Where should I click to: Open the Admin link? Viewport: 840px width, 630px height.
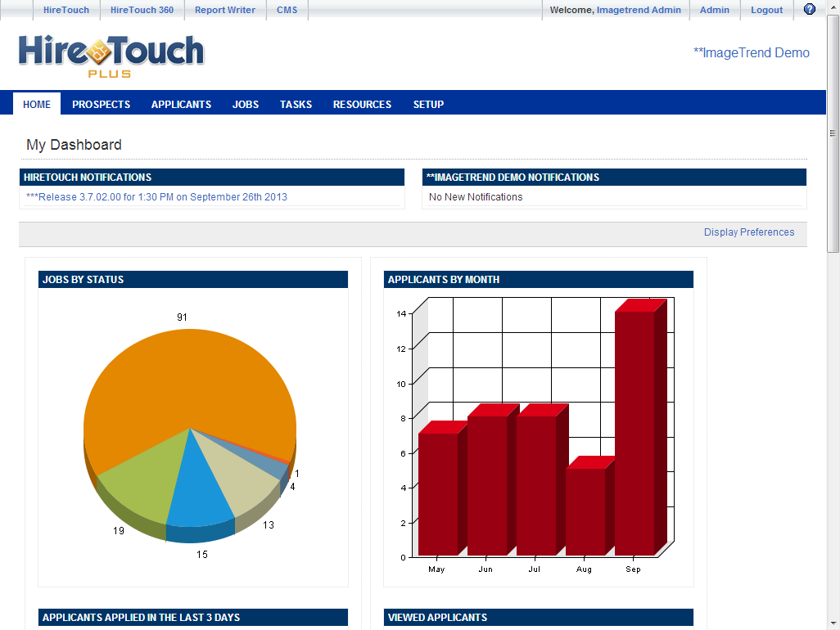(x=714, y=9)
